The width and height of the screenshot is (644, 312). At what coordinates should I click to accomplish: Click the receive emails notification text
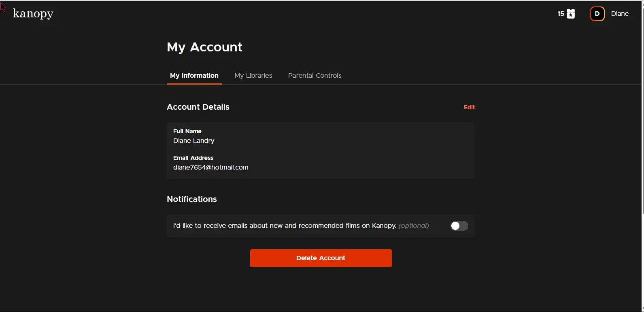[x=301, y=226]
